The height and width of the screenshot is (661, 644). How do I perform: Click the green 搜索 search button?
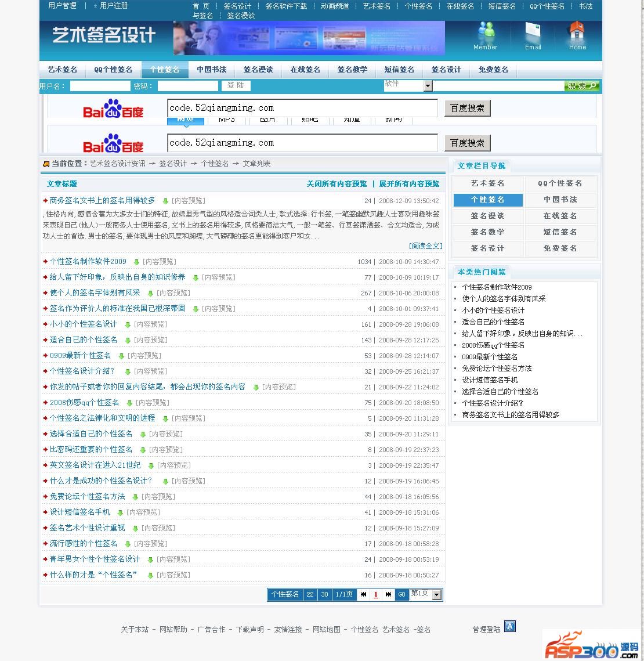click(581, 86)
